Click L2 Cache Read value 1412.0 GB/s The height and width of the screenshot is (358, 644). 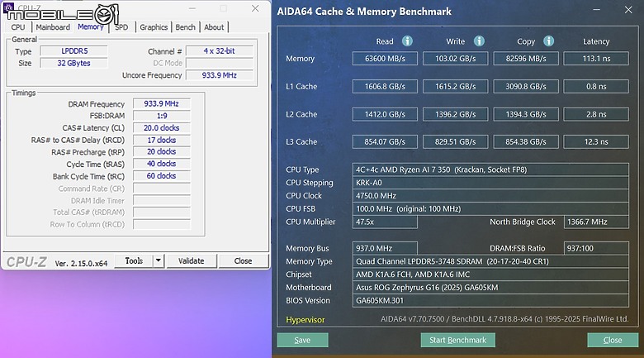pos(385,114)
